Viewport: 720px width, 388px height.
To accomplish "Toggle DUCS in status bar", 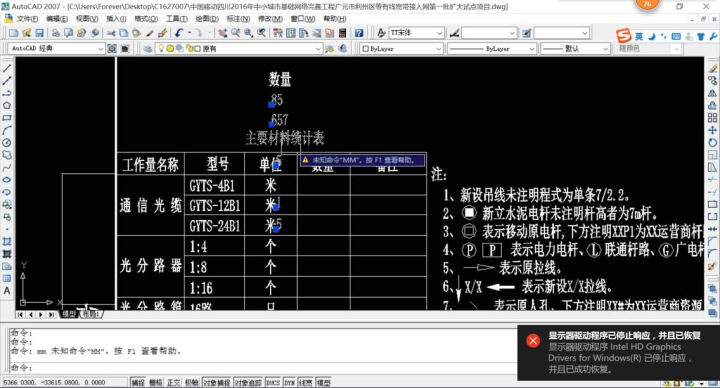I will pyautogui.click(x=273, y=382).
